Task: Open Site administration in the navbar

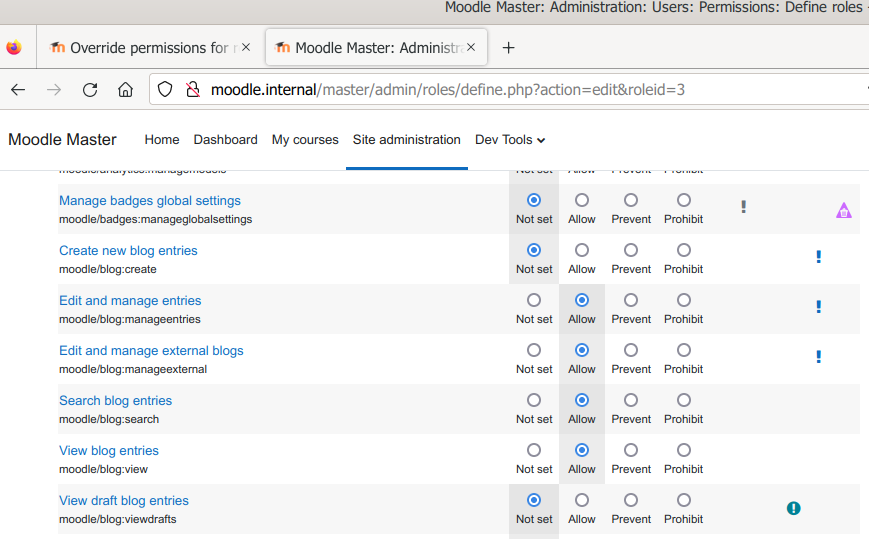Action: 407,140
